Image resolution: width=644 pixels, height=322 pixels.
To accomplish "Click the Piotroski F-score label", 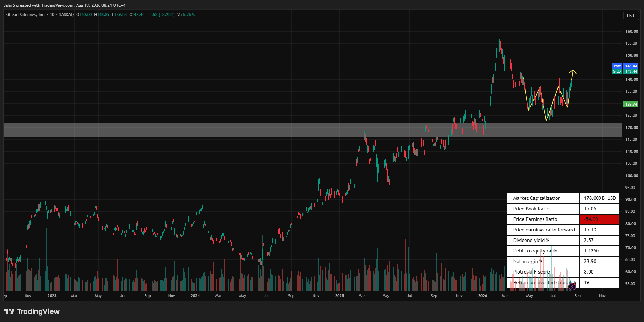I will [531, 272].
